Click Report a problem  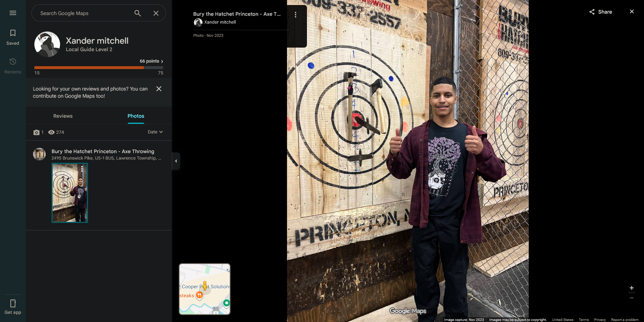click(625, 320)
